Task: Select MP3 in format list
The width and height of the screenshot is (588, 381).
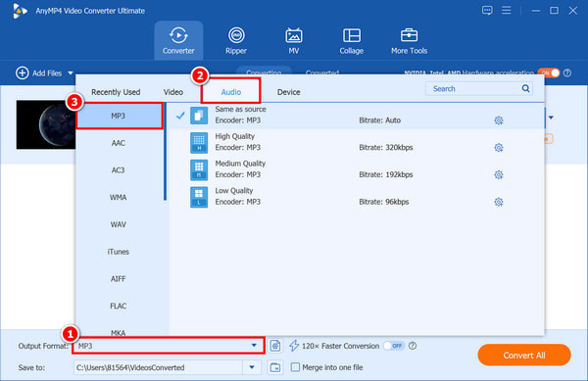Action: click(x=119, y=116)
